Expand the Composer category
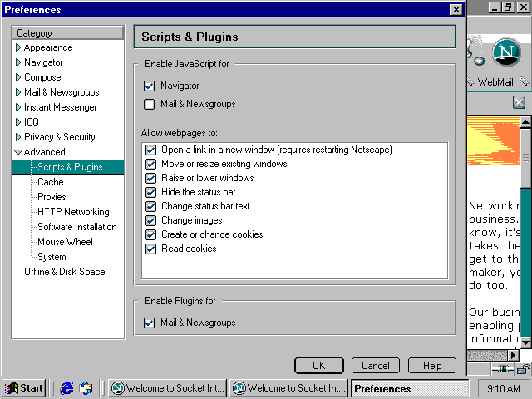The height and width of the screenshot is (399, 532). [18, 77]
